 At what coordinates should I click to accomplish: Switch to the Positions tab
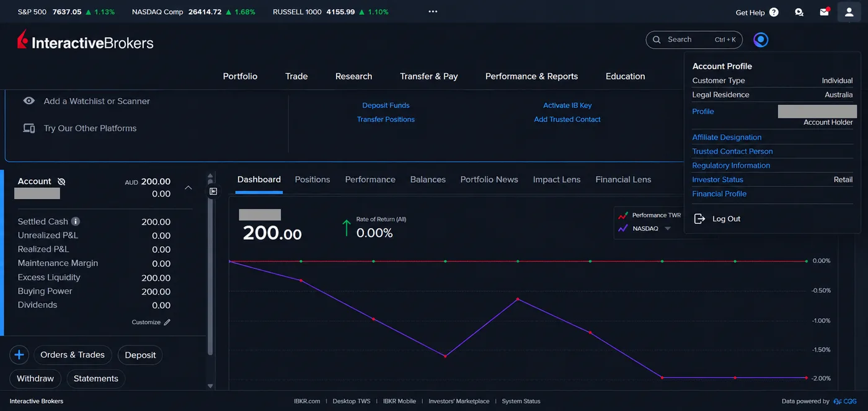coord(312,179)
